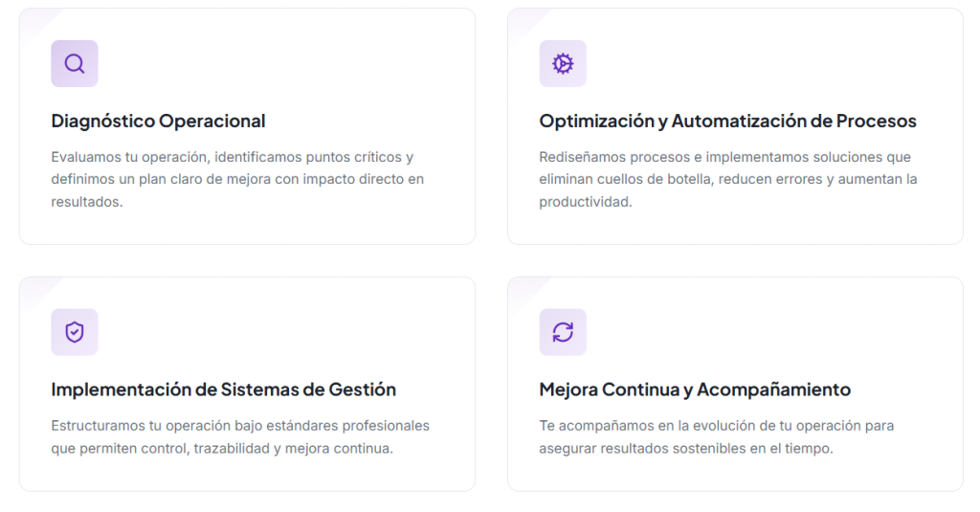Select Implementación de Sistemas de Gestión title
This screenshot has height=512, width=980.
coord(223,390)
